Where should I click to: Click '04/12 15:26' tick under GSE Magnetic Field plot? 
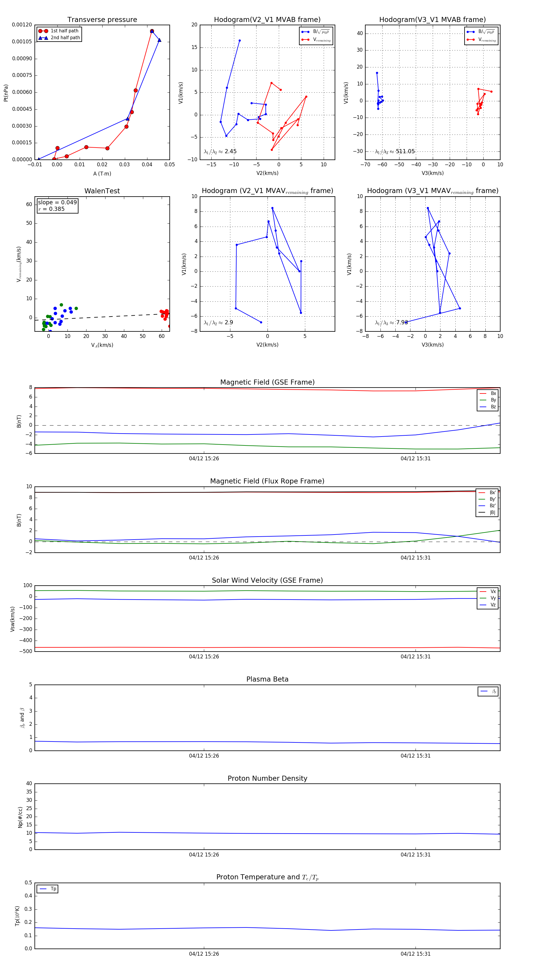click(x=204, y=459)
